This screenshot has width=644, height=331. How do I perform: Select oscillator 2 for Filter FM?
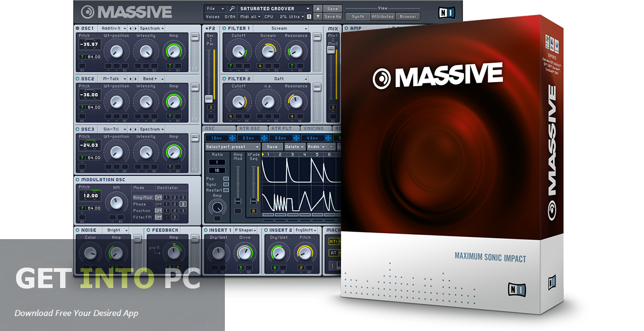click(x=175, y=217)
